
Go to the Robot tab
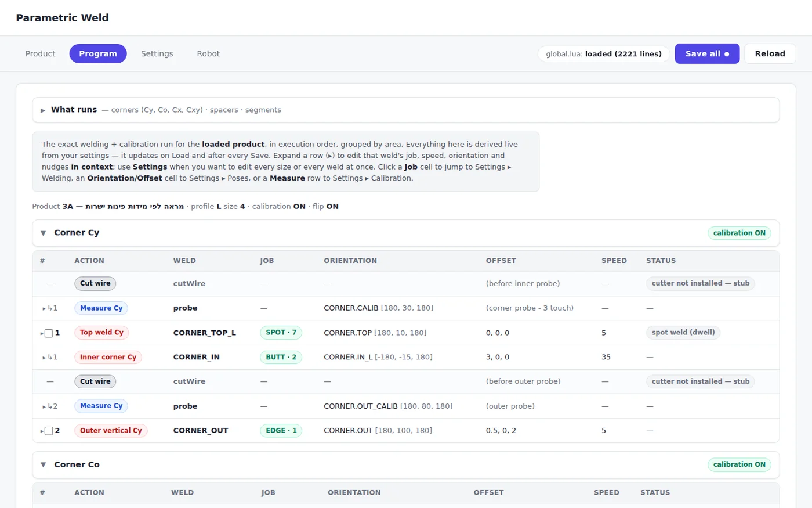coord(208,53)
